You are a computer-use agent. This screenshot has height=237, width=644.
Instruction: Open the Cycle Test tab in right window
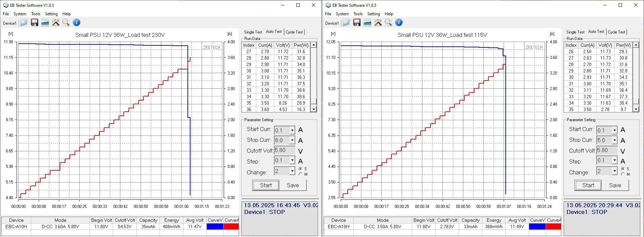click(x=616, y=32)
